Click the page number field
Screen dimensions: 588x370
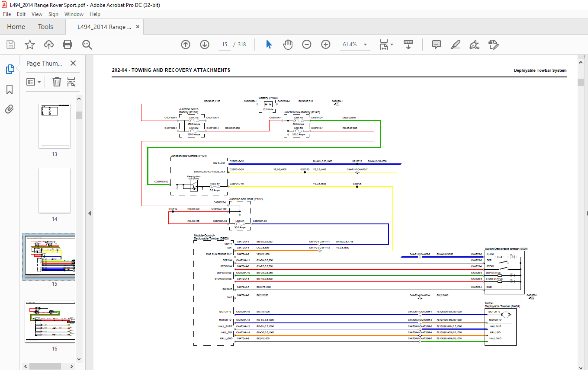click(224, 45)
